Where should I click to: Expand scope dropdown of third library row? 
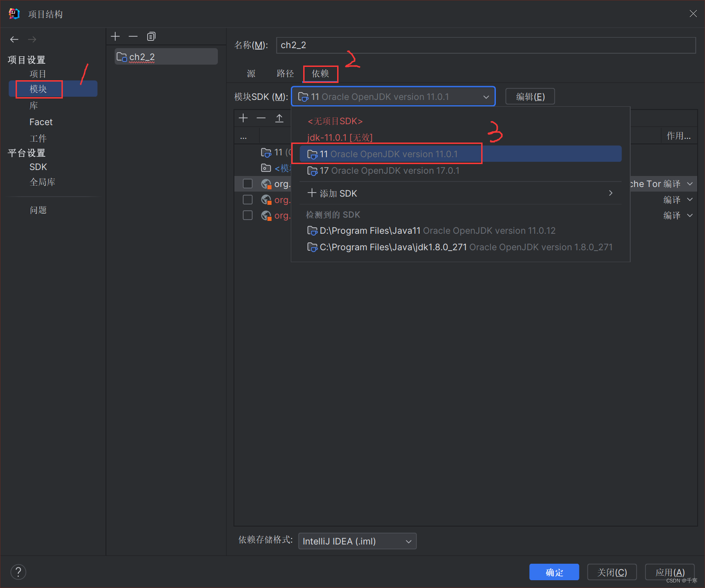[x=690, y=215]
